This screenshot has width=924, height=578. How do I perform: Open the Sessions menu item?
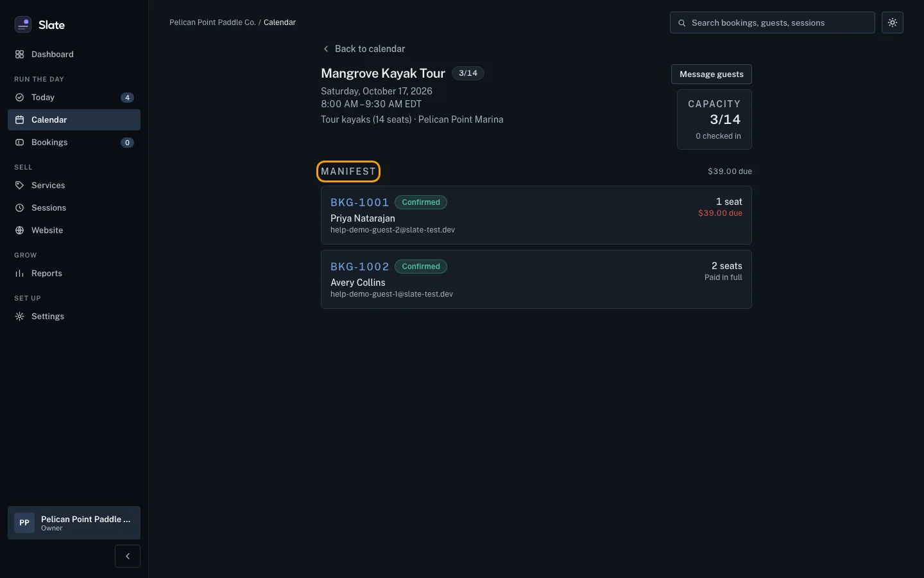point(74,208)
